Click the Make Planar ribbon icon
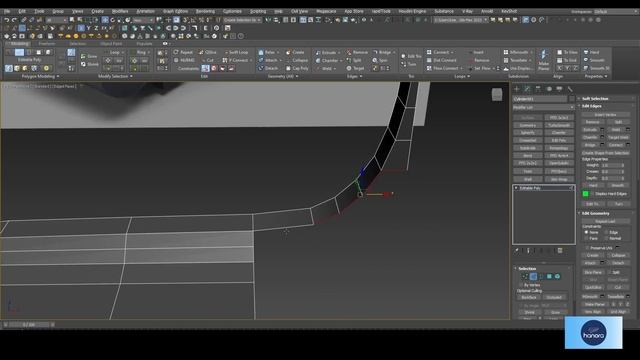The width and height of the screenshot is (640, 360). 543,60
